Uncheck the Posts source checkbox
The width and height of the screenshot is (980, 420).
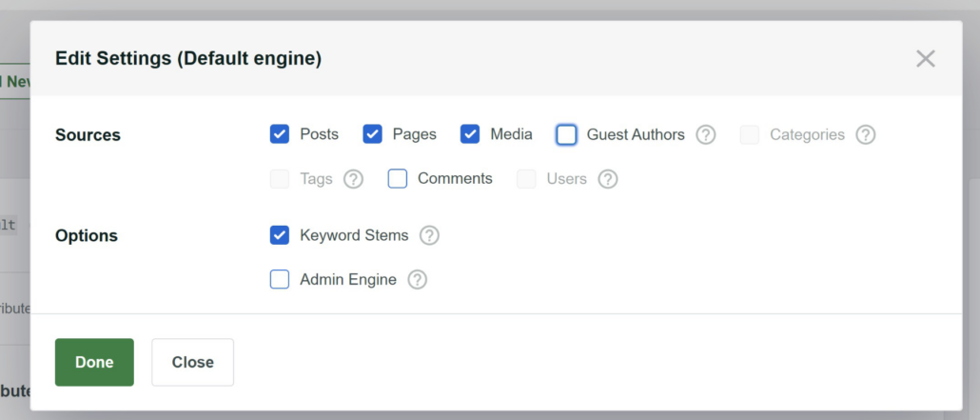point(280,134)
